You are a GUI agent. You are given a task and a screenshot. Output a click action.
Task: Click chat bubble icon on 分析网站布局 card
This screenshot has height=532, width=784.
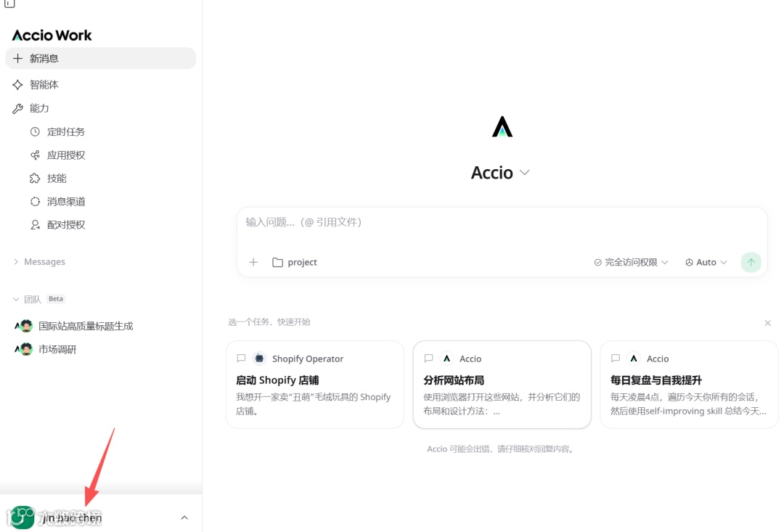428,358
